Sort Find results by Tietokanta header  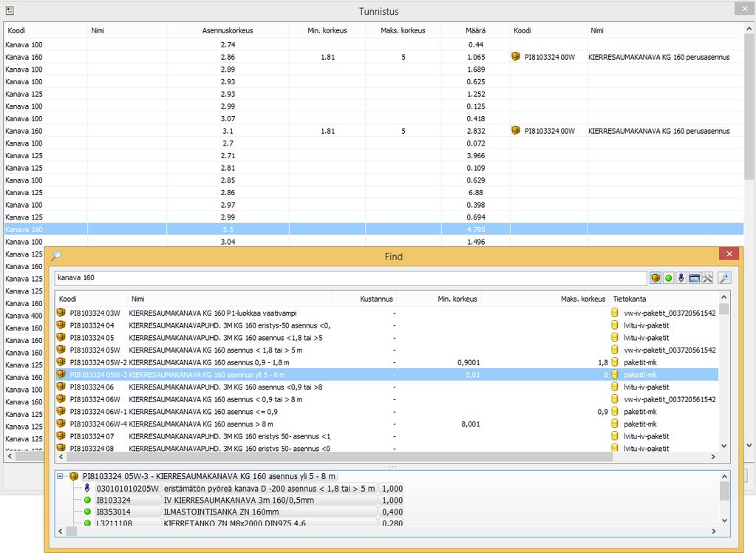(664, 299)
